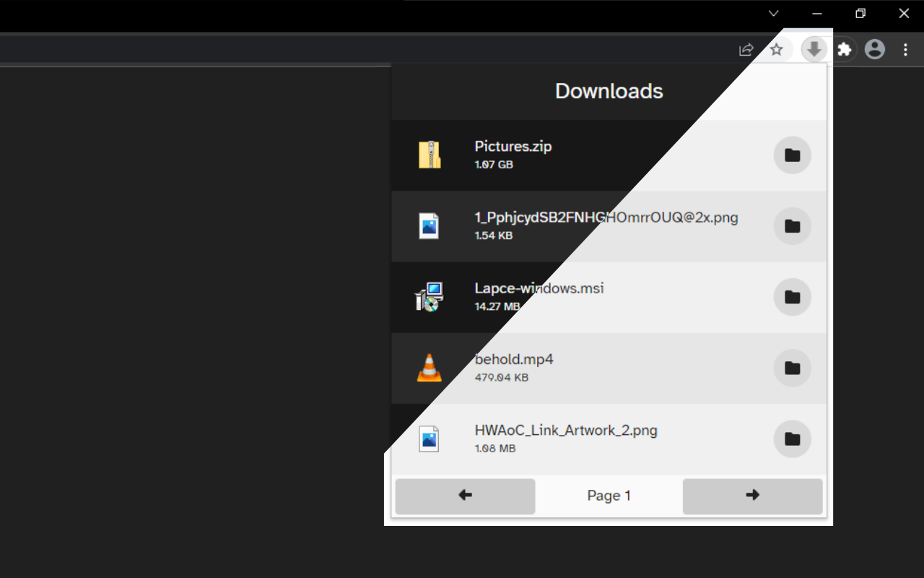Viewport: 924px width, 578px height.
Task: Go to the next downloads page
Action: pyautogui.click(x=751, y=496)
